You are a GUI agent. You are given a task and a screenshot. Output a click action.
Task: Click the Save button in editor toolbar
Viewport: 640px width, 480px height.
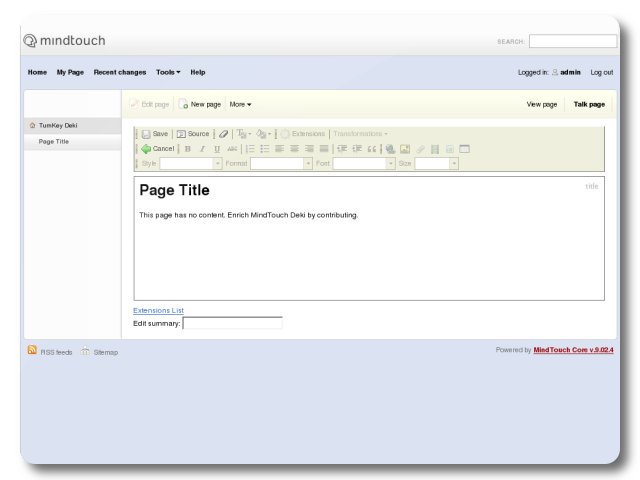pyautogui.click(x=154, y=134)
